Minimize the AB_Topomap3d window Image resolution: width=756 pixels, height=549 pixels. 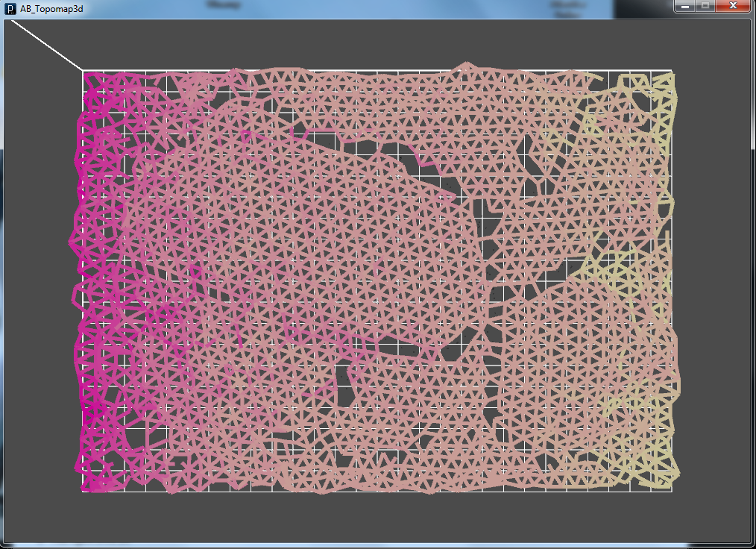(x=684, y=6)
